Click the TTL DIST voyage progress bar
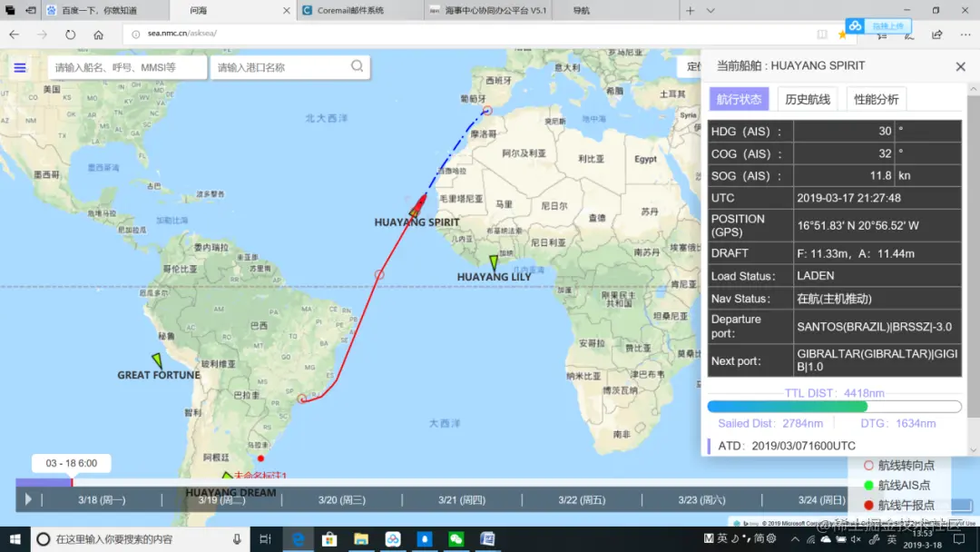This screenshot has width=980, height=552. 835,407
